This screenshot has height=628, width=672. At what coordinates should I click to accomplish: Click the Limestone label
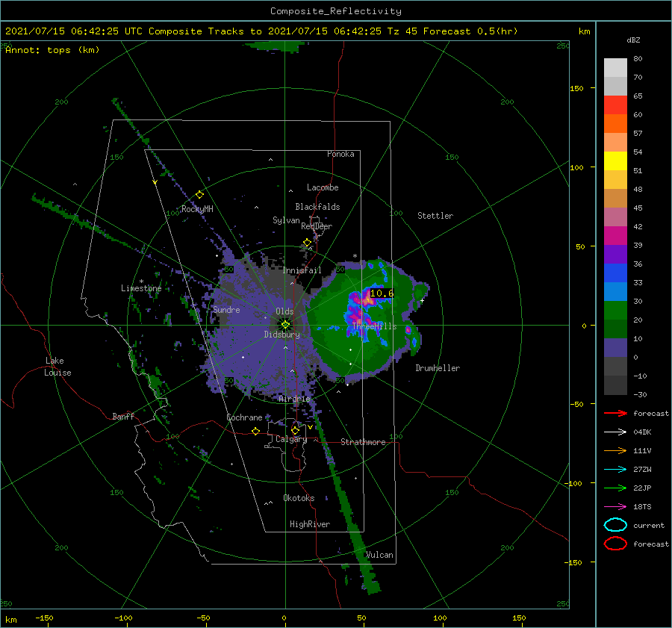tap(141, 288)
